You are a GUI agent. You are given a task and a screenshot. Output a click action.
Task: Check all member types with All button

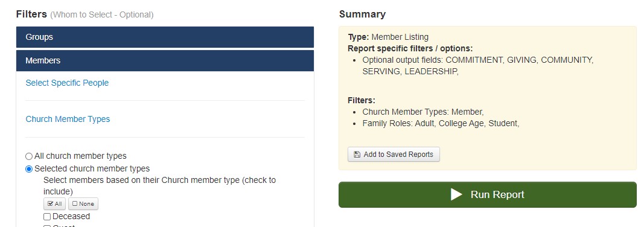pyautogui.click(x=55, y=203)
